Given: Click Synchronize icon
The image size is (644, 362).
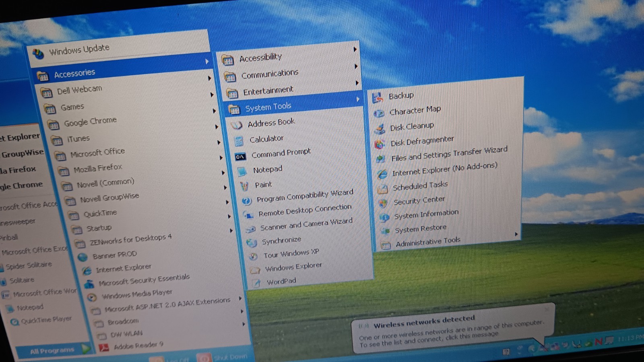Looking at the screenshot, I should pos(252,243).
